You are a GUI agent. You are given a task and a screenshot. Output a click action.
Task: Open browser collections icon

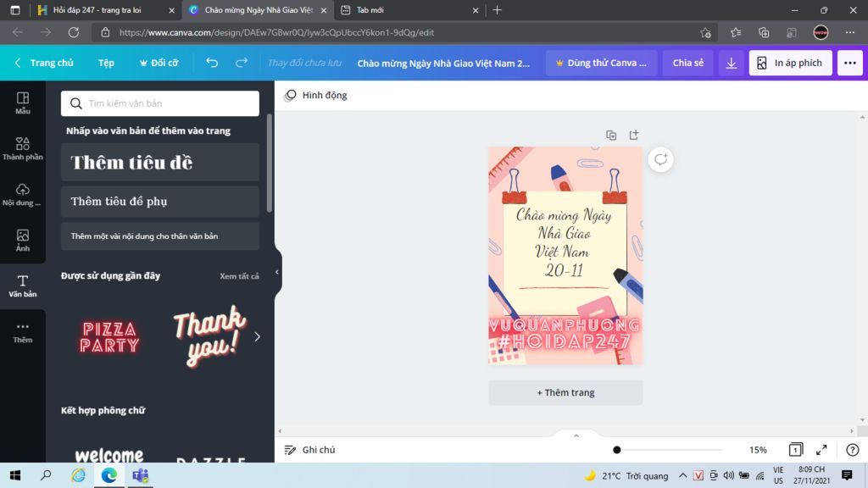(764, 33)
